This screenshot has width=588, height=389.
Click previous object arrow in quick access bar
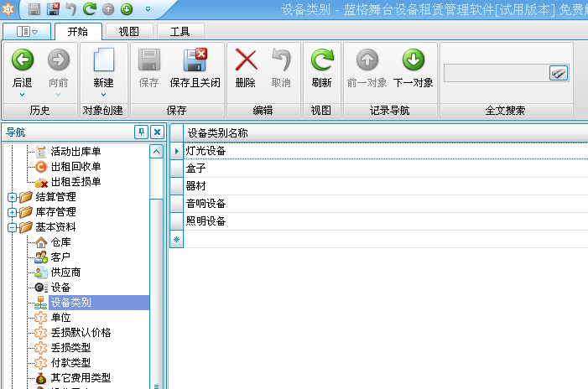[x=108, y=9]
